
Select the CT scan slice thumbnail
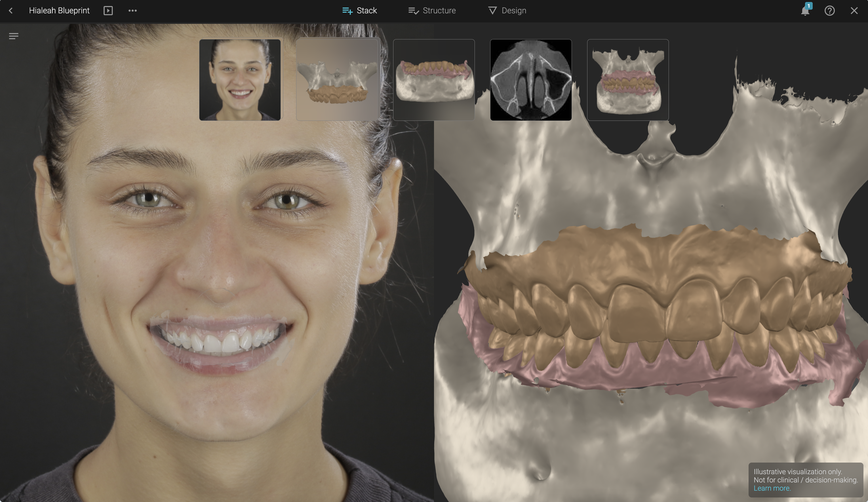coord(531,80)
